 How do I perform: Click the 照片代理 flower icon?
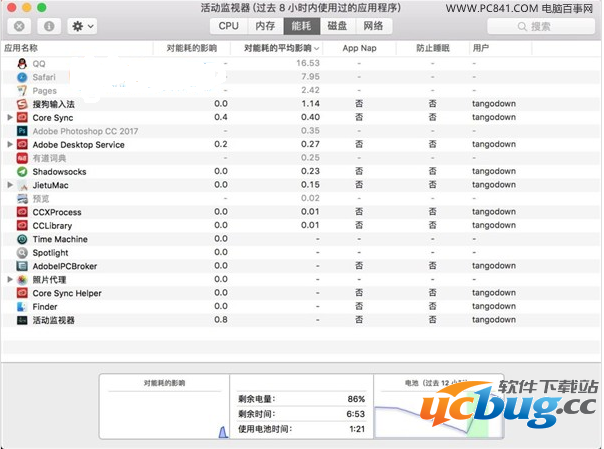coord(22,280)
